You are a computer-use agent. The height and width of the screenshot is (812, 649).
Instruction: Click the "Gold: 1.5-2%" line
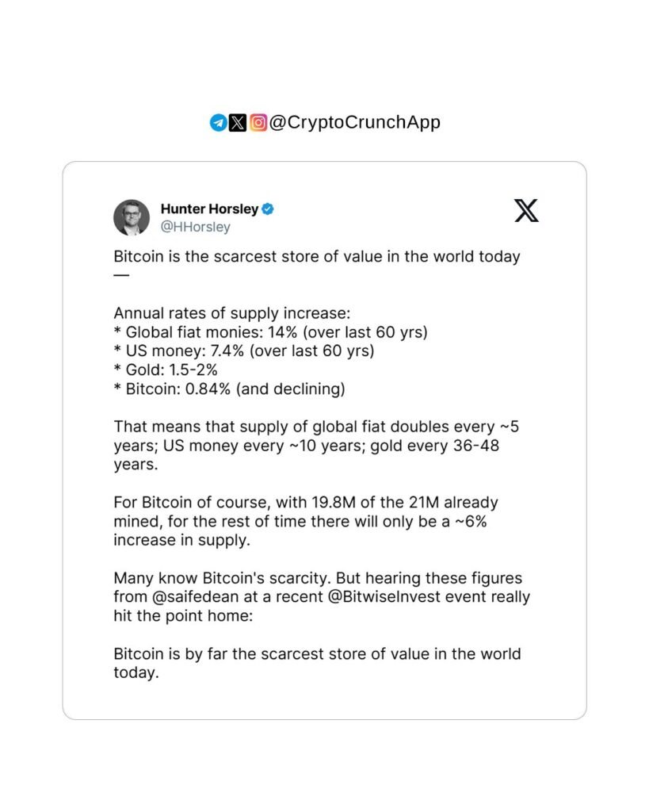(166, 368)
